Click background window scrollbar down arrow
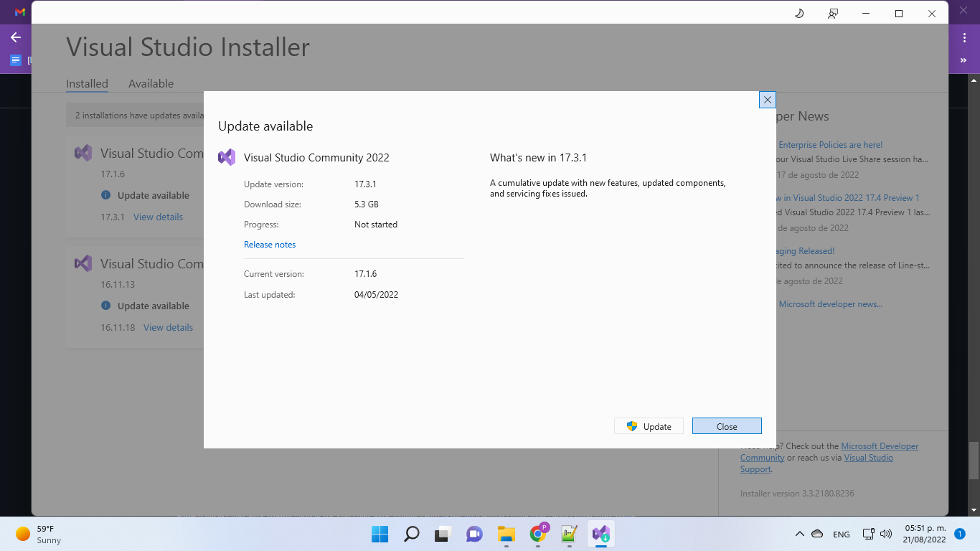980x551 pixels. pyautogui.click(x=974, y=510)
